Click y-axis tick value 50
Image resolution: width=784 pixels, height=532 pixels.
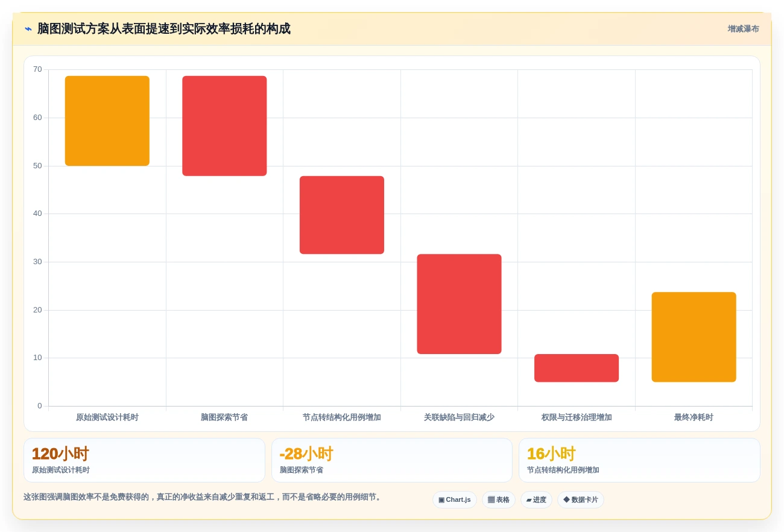(x=37, y=166)
